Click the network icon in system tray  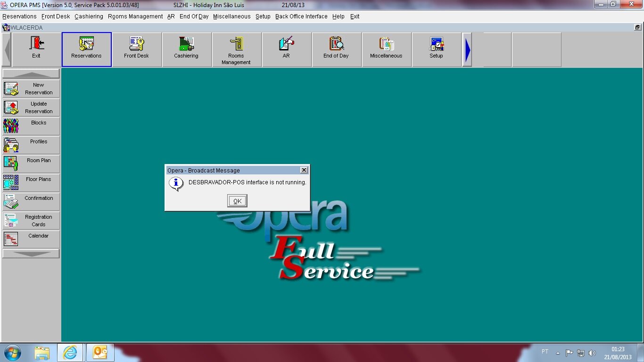(581, 353)
